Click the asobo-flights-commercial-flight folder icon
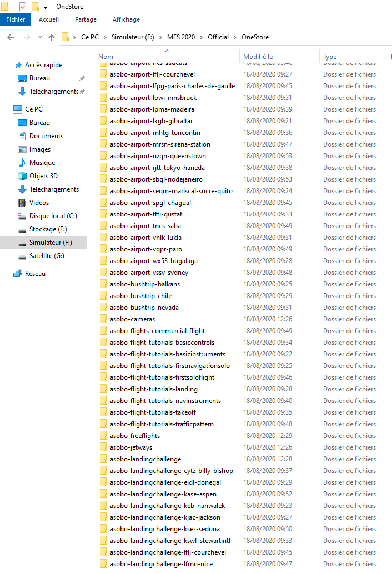This screenshot has width=392, height=574. [x=104, y=331]
